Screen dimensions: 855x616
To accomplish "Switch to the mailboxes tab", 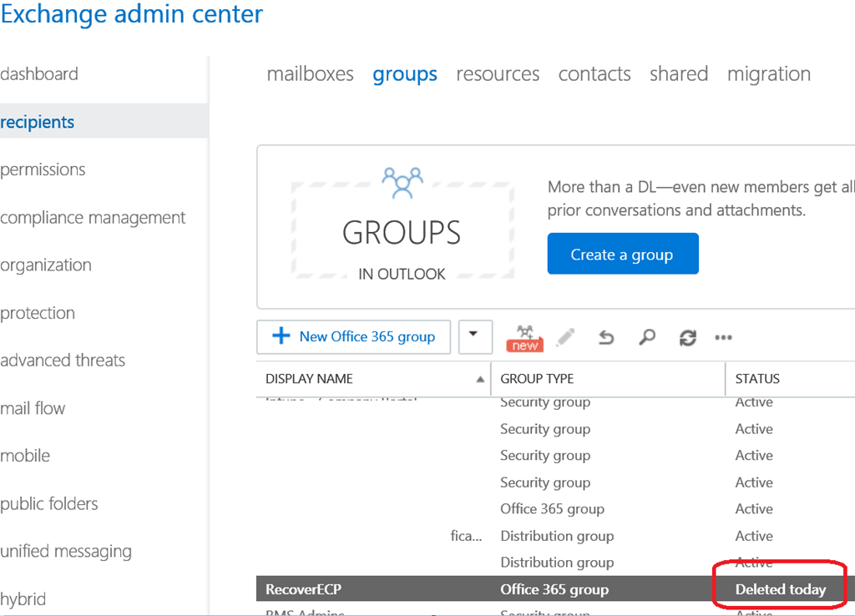I will click(x=310, y=74).
